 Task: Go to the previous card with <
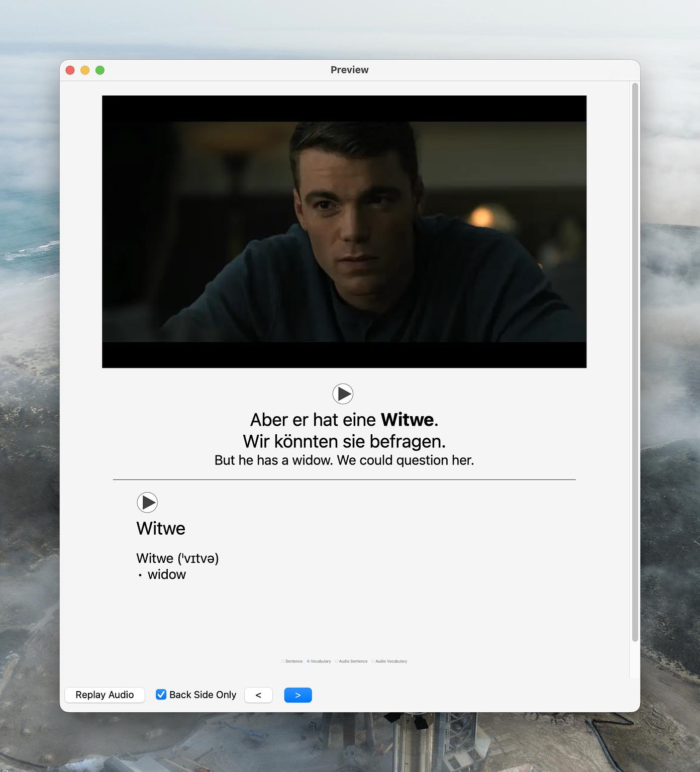(x=258, y=695)
